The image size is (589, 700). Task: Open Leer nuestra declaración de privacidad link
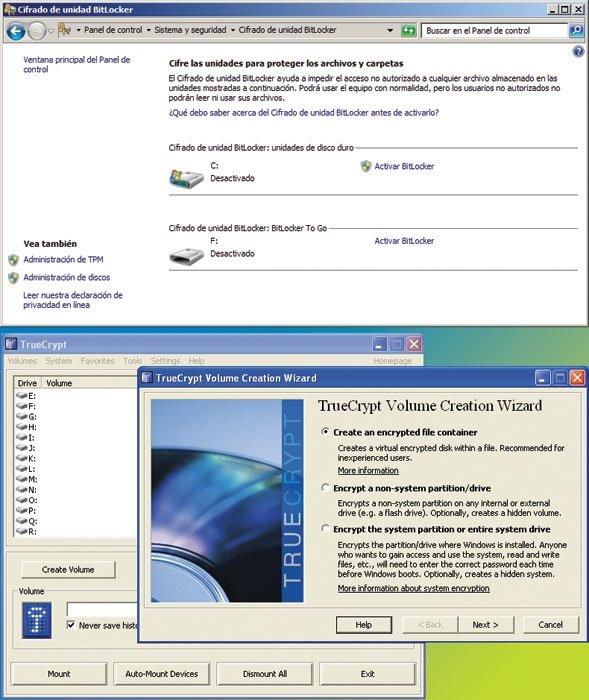[73, 300]
